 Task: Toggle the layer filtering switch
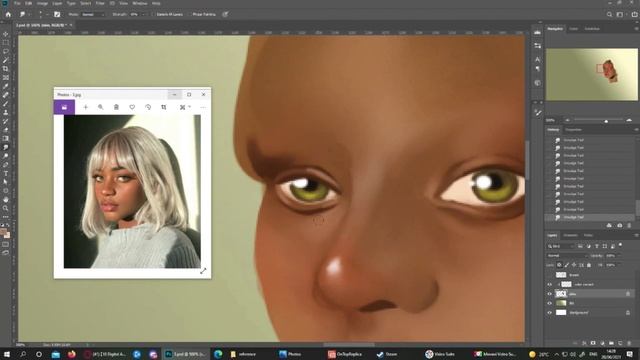pyautogui.click(x=620, y=245)
